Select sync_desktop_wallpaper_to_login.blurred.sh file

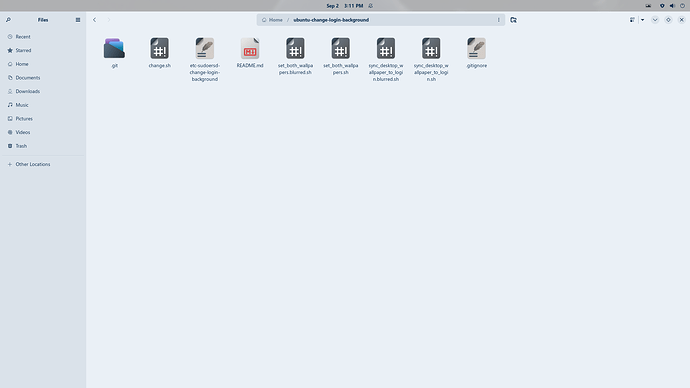pyautogui.click(x=386, y=59)
